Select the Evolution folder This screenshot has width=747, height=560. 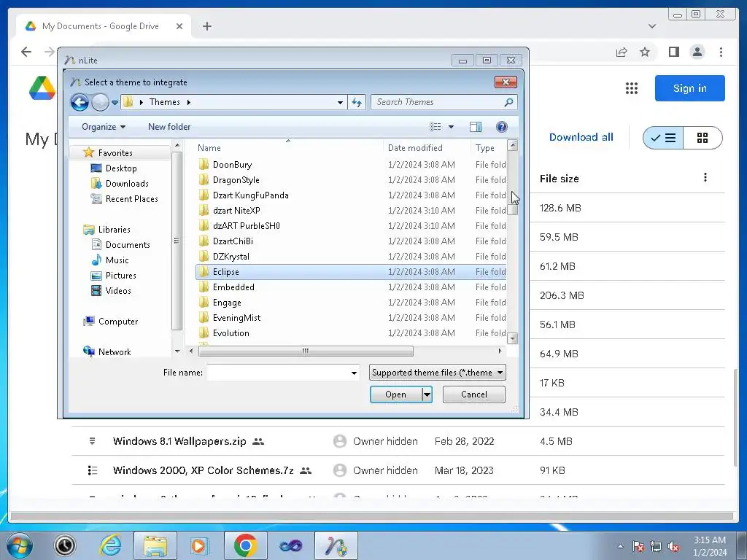coord(231,332)
